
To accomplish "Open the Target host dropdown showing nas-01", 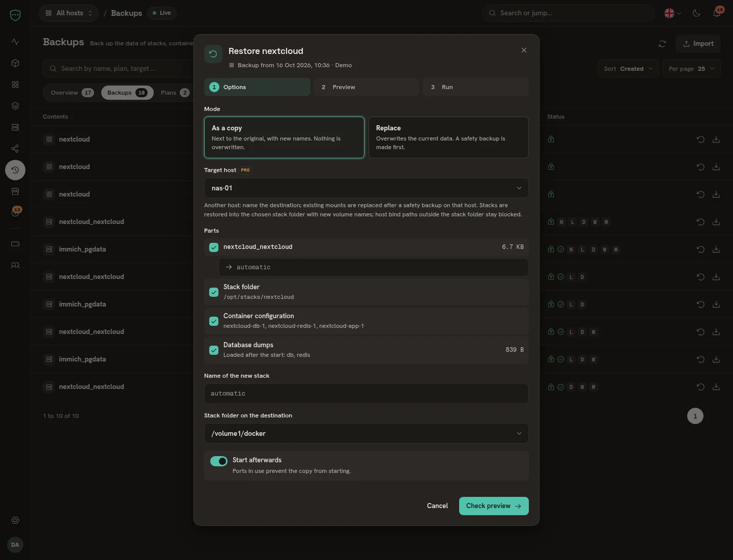I will (x=366, y=188).
